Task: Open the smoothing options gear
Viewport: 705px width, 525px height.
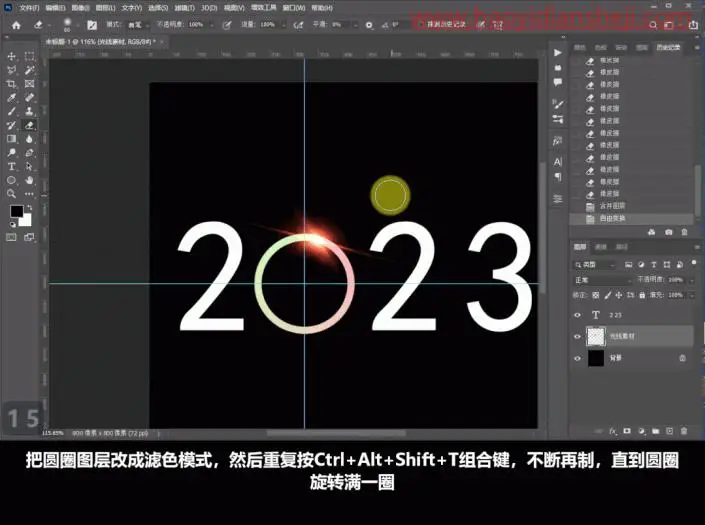Action: 369,25
